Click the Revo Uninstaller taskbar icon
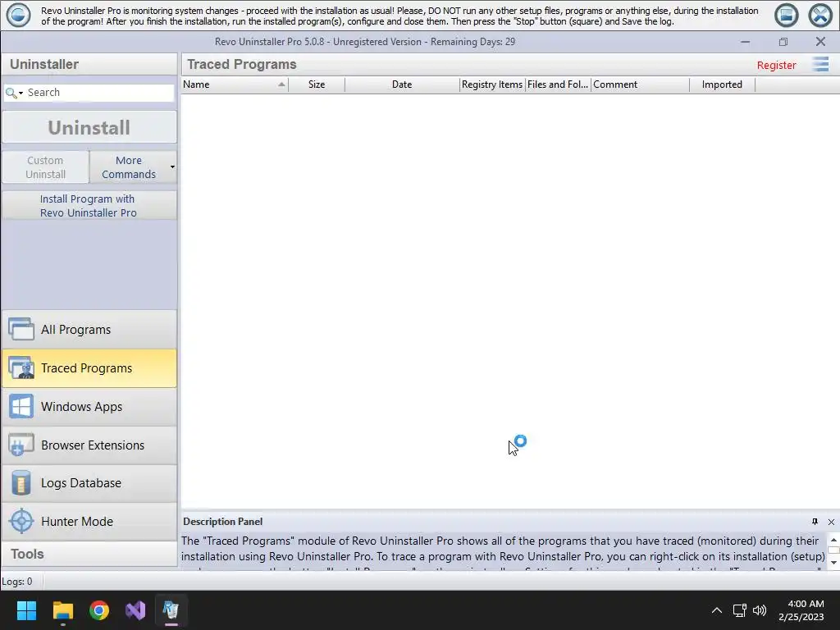840x630 pixels. [x=171, y=610]
